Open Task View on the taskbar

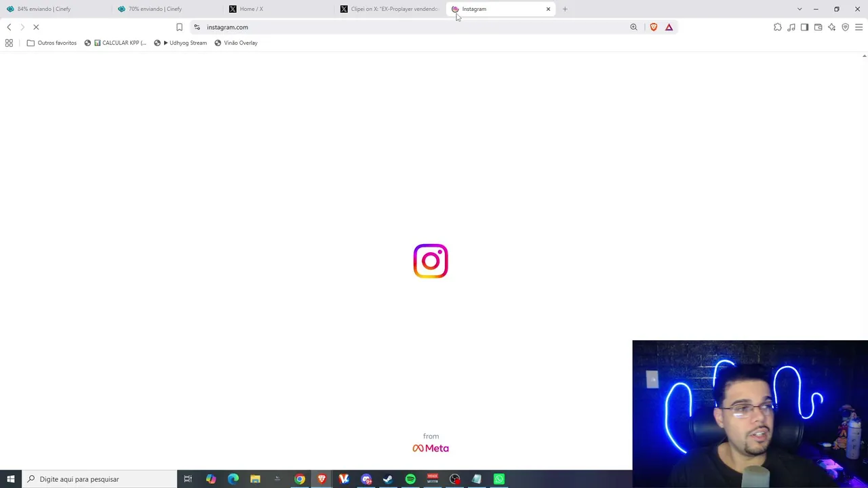pyautogui.click(x=188, y=479)
